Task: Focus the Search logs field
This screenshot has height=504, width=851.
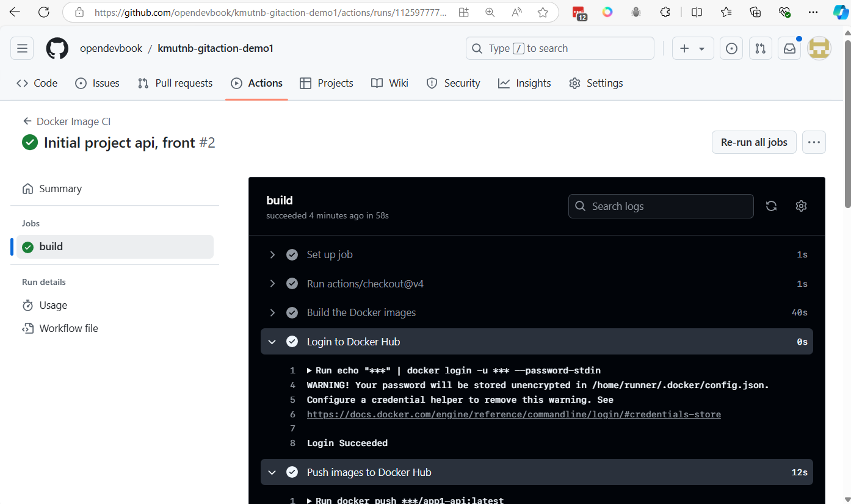Action: (661, 206)
